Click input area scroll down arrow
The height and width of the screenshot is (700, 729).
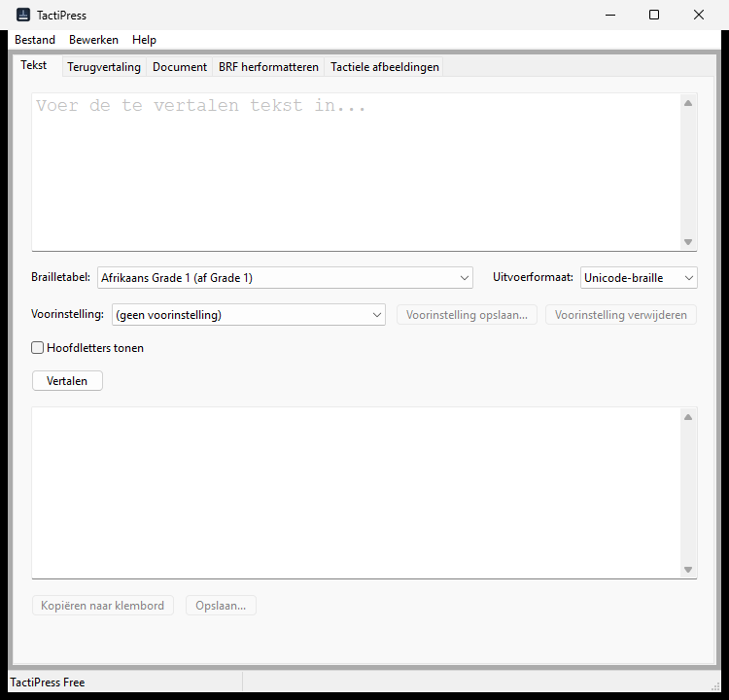[688, 242]
